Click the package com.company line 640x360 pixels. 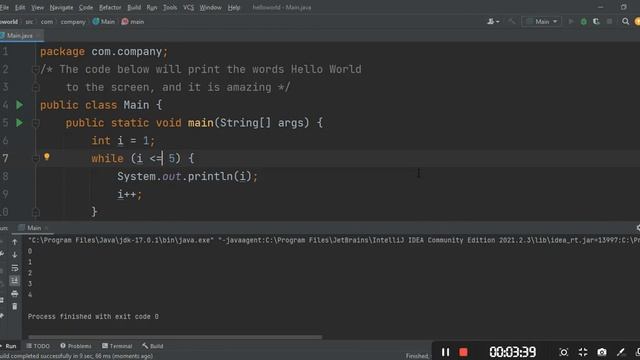(x=104, y=52)
